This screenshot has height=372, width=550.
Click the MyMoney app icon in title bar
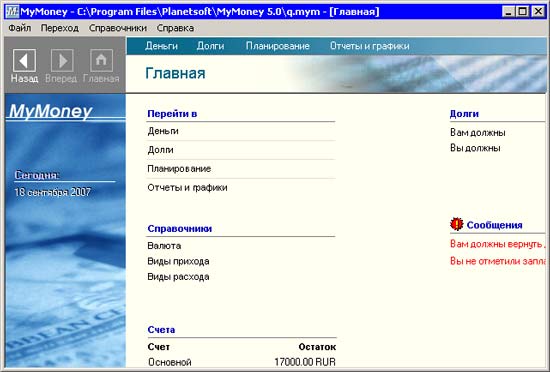click(12, 12)
